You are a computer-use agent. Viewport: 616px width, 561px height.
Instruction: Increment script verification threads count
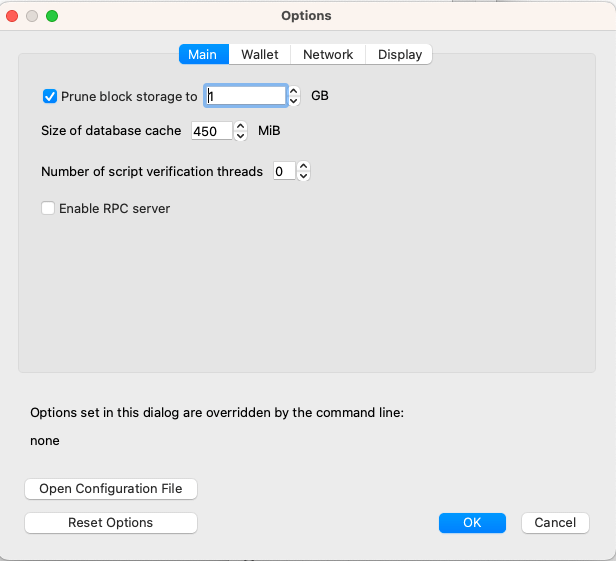click(304, 166)
